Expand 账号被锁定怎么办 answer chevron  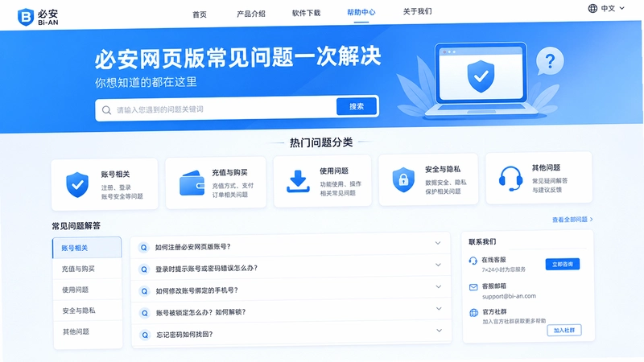click(x=439, y=308)
